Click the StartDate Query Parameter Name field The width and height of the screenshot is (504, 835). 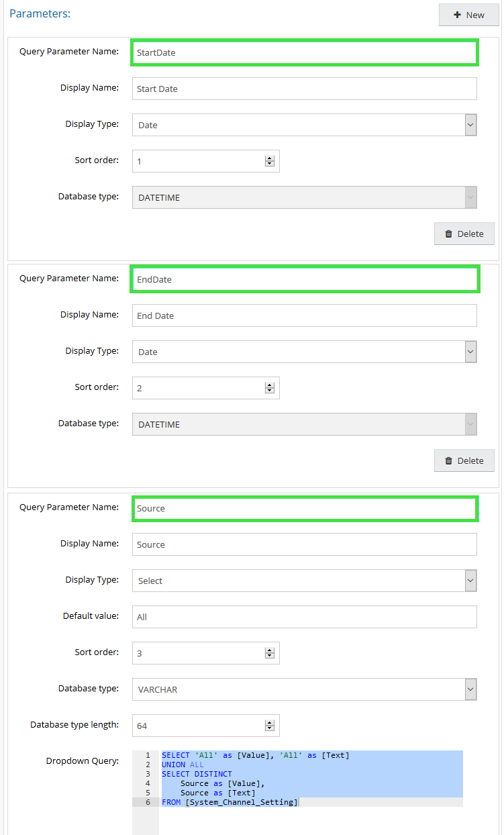tap(304, 52)
